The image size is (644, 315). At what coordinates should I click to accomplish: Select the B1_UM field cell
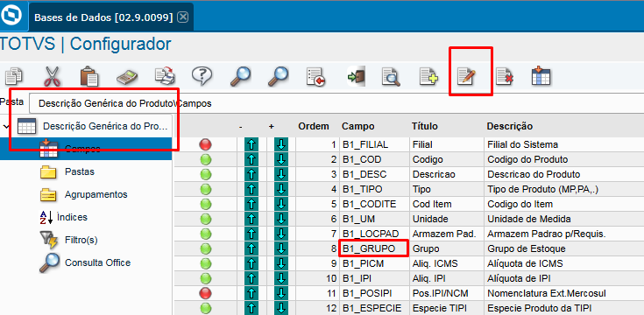[x=375, y=219]
